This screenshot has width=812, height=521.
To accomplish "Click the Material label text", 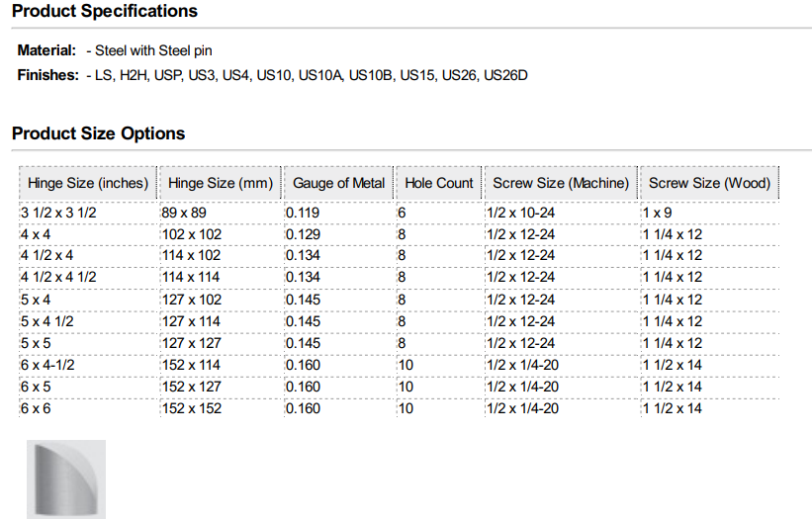I will tap(46, 50).
